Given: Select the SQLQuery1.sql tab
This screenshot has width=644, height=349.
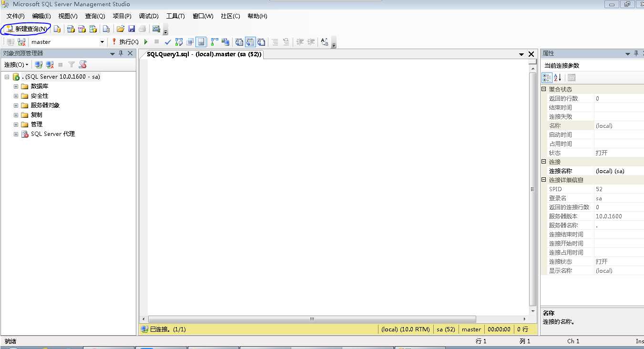Looking at the screenshot, I should click(x=204, y=54).
